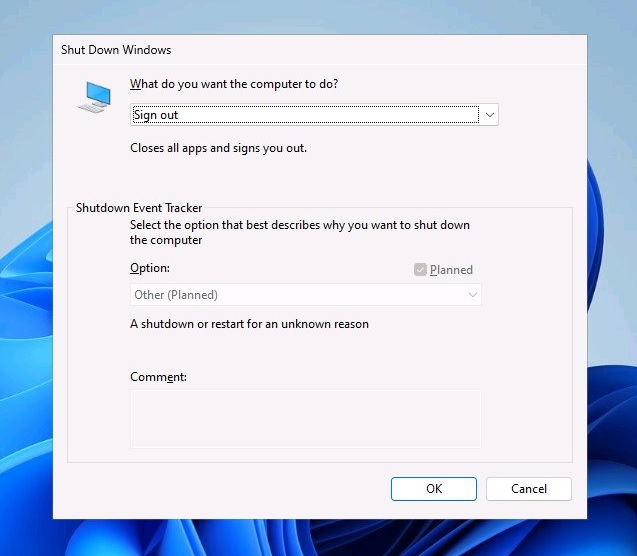Screen dimensions: 637x556
Task: Click inside the Comment text box
Action: click(x=306, y=419)
